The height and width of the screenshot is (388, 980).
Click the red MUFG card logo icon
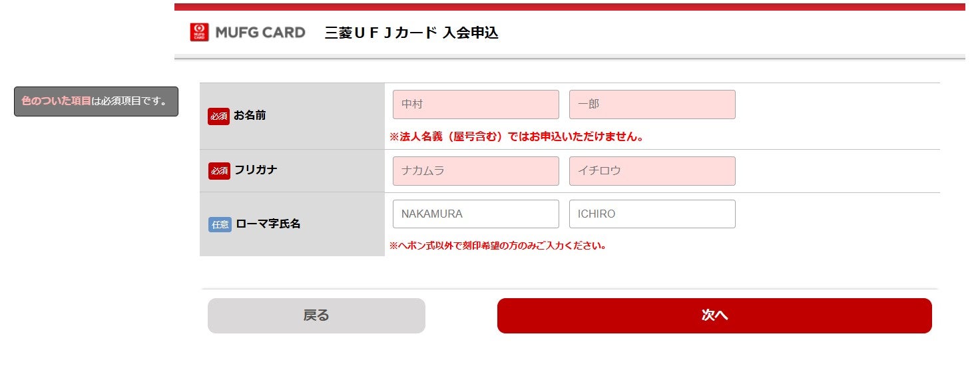pos(199,32)
